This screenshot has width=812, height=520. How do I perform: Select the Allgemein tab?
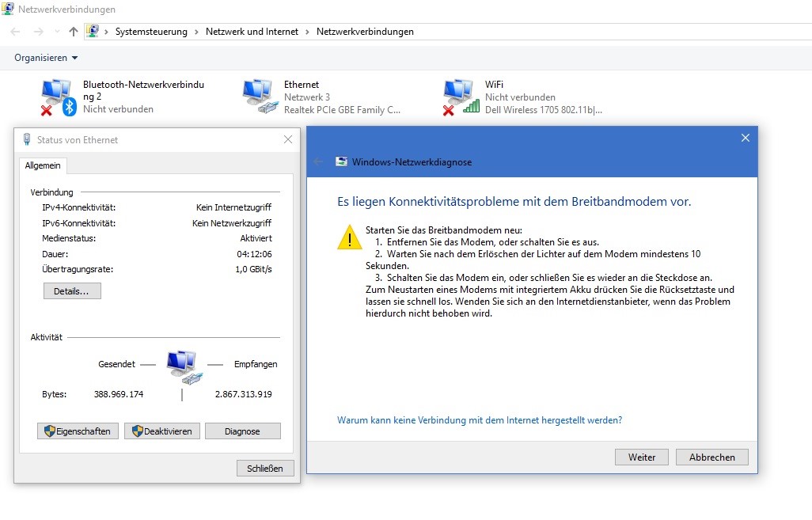point(44,165)
